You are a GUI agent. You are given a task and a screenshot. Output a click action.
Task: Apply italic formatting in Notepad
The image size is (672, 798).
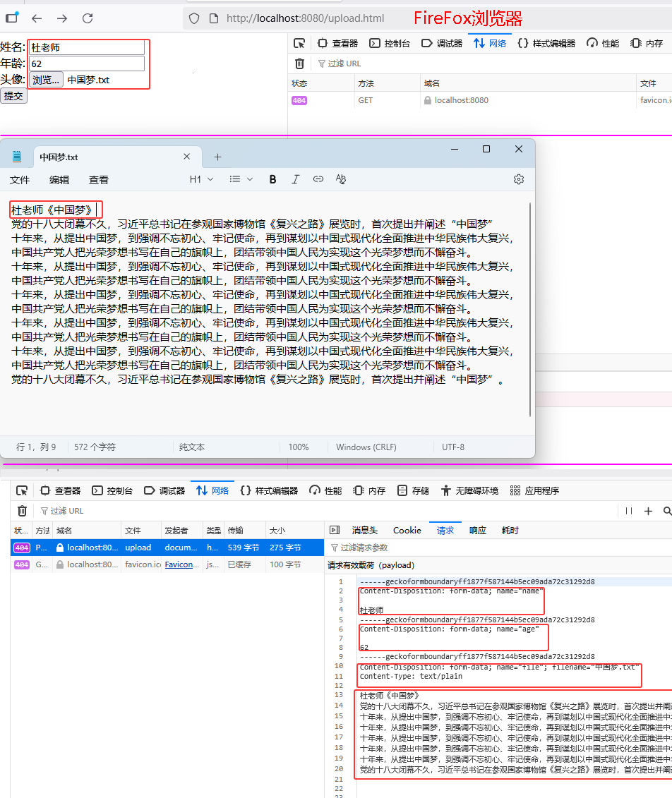coord(296,179)
